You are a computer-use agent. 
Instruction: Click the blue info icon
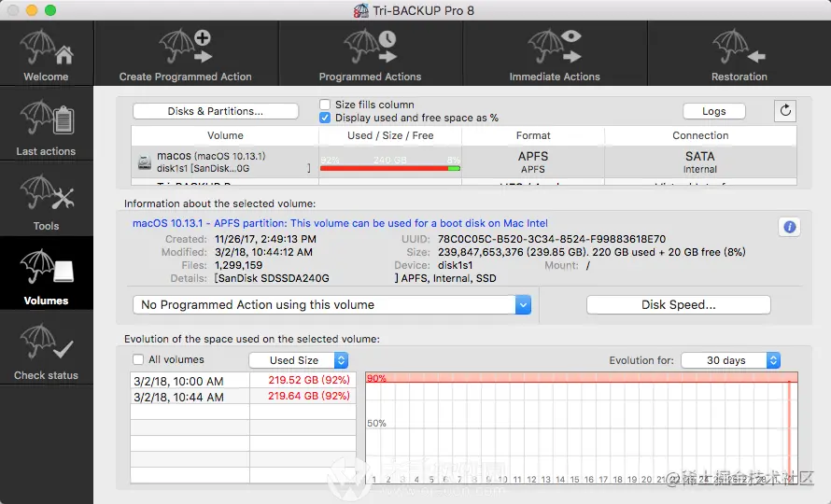coord(789,227)
